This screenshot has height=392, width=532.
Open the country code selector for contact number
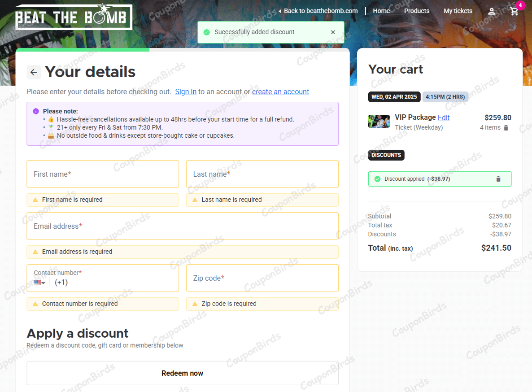[39, 282]
